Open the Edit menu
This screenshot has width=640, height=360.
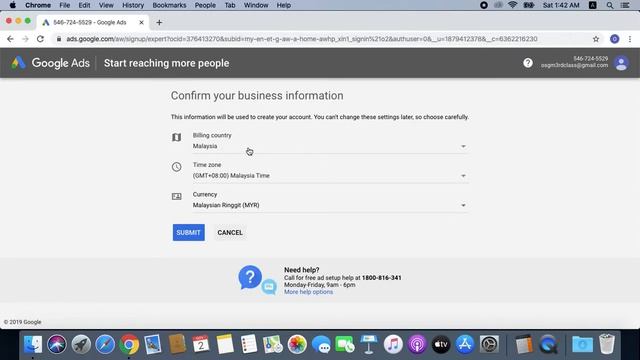pyautogui.click(x=84, y=5)
